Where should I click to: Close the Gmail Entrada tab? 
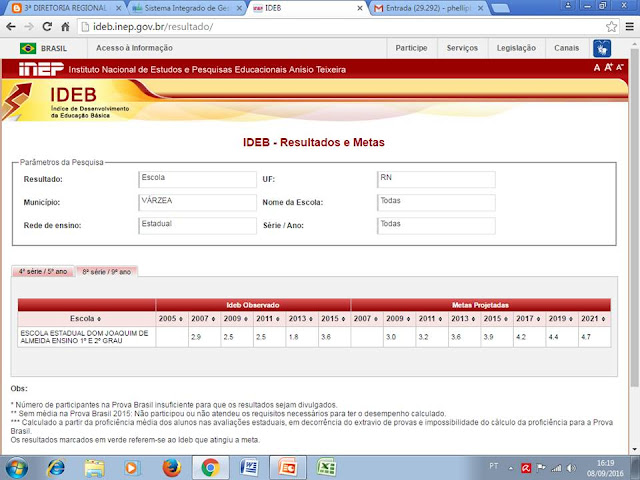480,8
